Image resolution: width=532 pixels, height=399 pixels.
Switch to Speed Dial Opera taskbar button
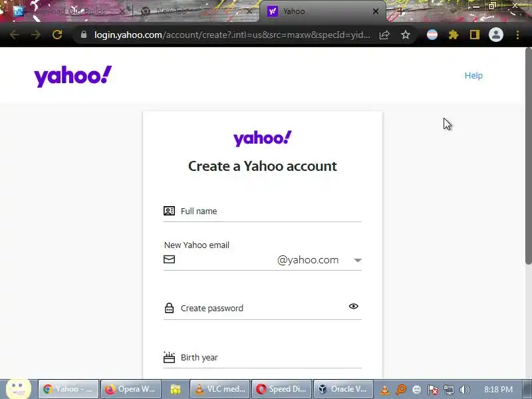click(x=282, y=389)
